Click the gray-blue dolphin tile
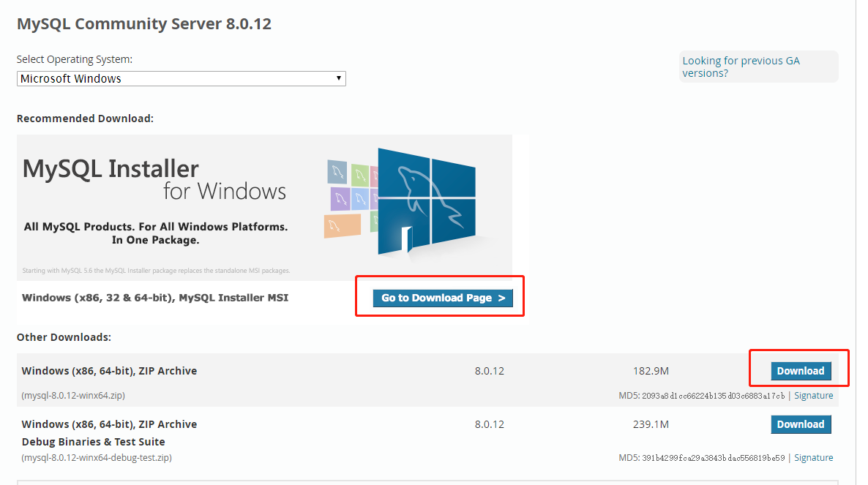 (x=337, y=171)
